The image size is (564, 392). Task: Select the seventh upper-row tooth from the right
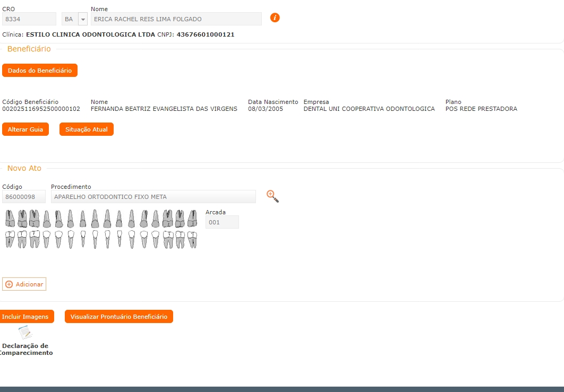pyautogui.click(x=119, y=219)
